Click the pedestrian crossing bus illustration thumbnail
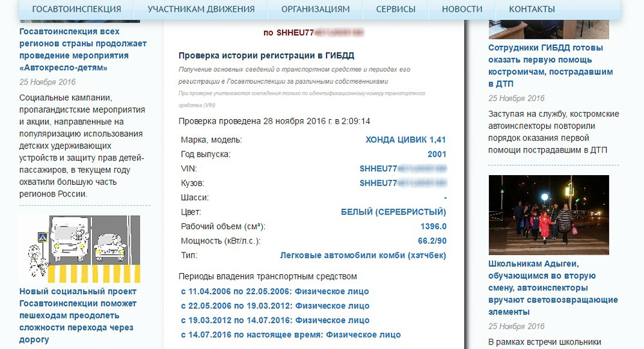This screenshot has height=349, width=644. pyautogui.click(x=79, y=247)
